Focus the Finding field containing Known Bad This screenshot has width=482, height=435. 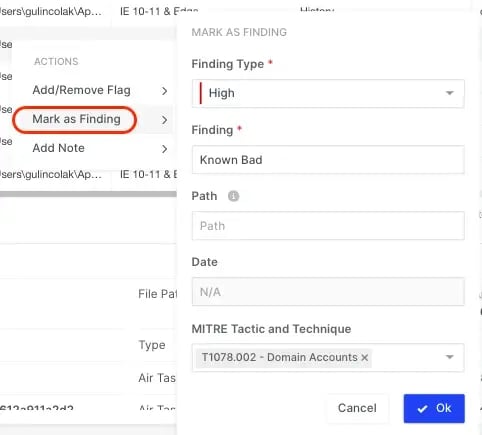click(x=328, y=160)
